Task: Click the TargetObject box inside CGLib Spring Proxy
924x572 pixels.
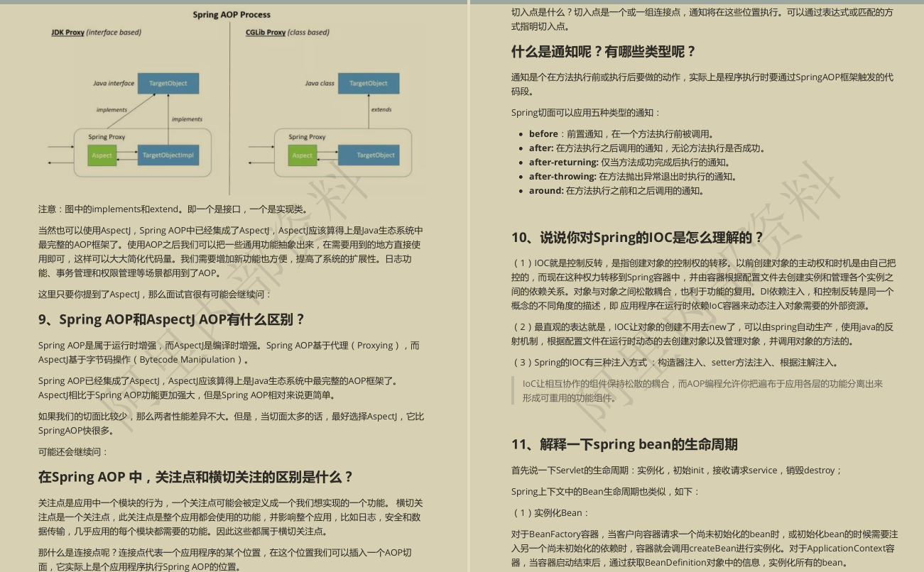Action: click(369, 155)
